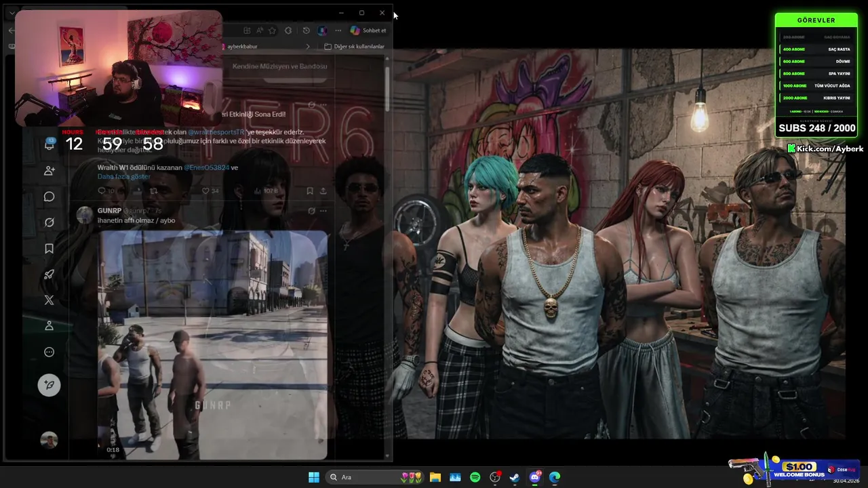The height and width of the screenshot is (488, 868).
Task: Open Profile person icon in X sidebar
Action: [50, 326]
